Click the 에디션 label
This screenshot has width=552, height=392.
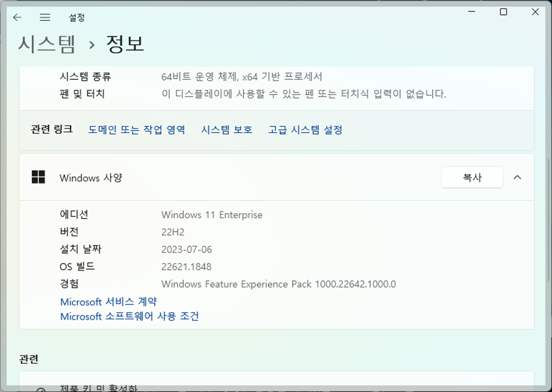(x=74, y=214)
